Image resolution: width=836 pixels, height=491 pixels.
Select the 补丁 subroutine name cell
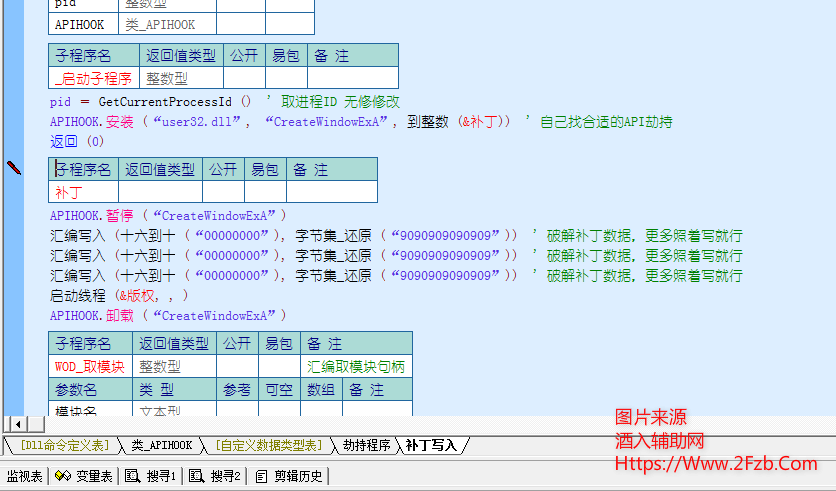point(83,192)
